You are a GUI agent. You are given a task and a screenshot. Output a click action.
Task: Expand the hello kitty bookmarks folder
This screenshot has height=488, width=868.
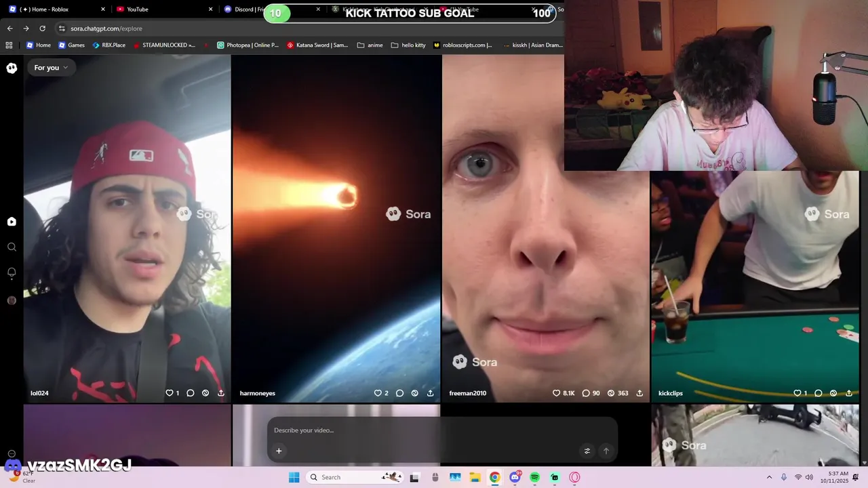(x=408, y=45)
